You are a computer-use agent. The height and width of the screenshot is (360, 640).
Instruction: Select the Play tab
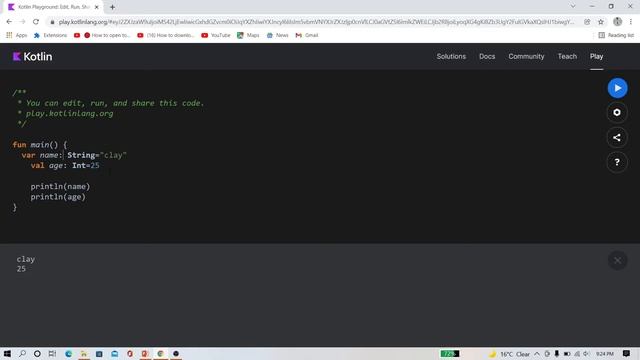[x=596, y=56]
